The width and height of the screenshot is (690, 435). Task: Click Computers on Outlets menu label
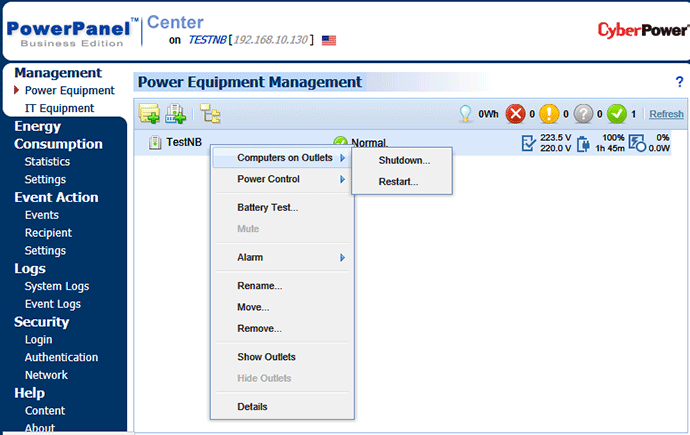coord(285,157)
